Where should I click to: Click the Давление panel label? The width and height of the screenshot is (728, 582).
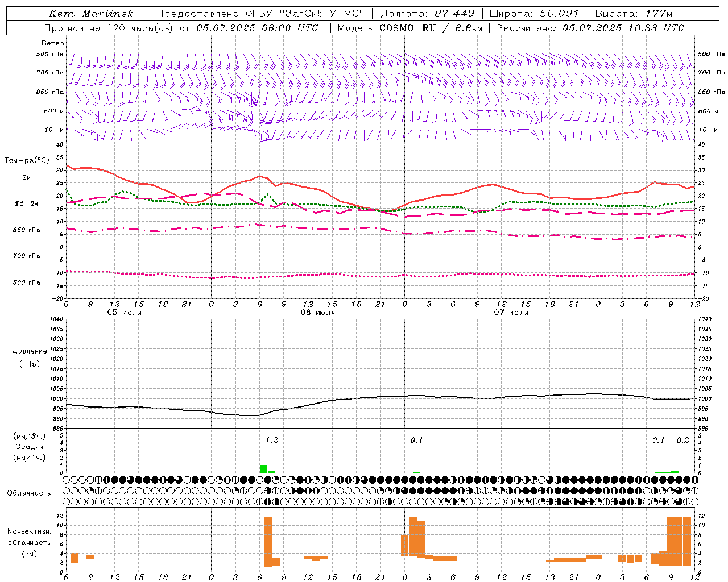[29, 351]
